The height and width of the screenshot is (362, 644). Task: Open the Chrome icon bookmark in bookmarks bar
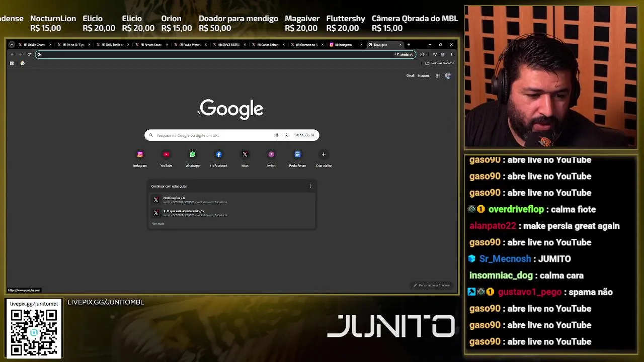tap(22, 63)
